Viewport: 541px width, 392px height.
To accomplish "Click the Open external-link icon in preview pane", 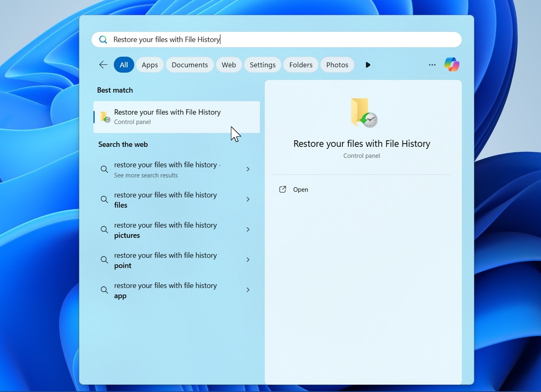I will 282,189.
